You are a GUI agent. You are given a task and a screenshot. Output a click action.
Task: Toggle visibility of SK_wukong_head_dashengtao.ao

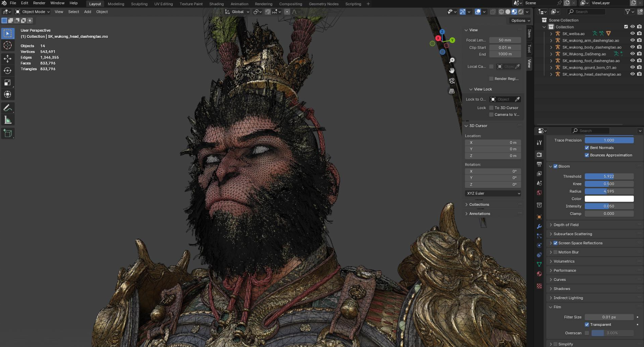pyautogui.click(x=632, y=74)
